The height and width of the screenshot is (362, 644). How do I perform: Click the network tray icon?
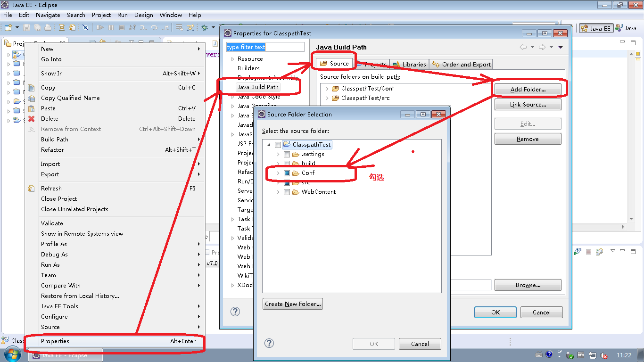[x=593, y=355]
